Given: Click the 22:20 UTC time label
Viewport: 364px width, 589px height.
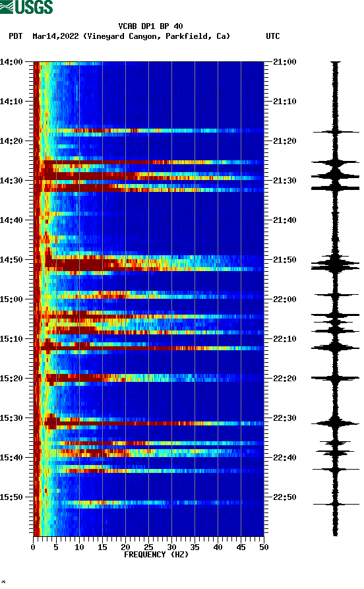Looking at the screenshot, I should click(x=285, y=379).
